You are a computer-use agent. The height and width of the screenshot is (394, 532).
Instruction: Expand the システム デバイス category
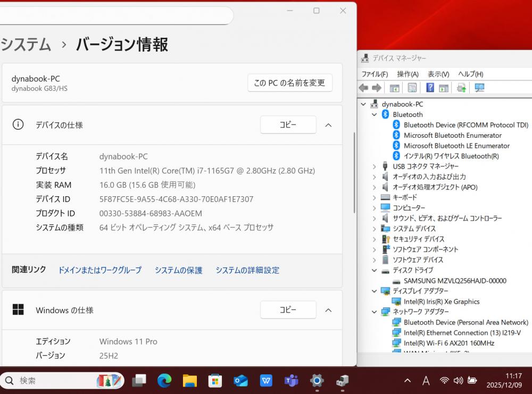(375, 229)
